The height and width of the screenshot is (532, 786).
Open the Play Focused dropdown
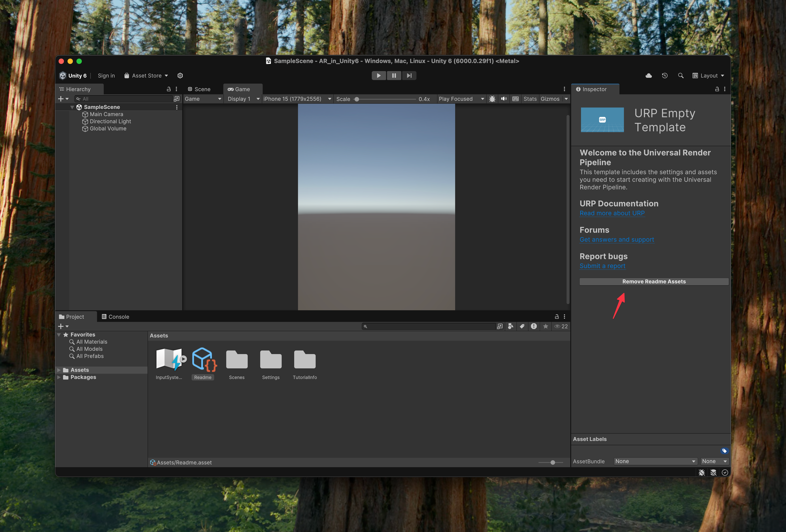point(461,99)
